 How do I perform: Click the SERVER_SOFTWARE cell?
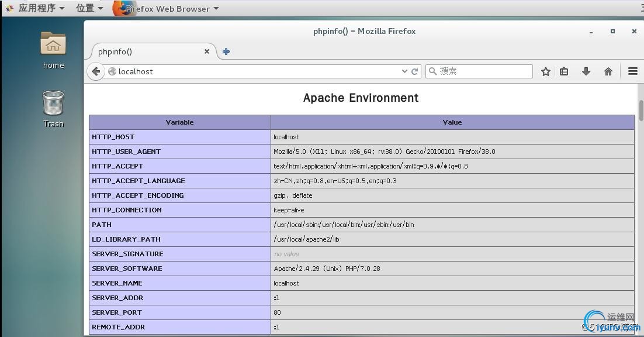180,269
